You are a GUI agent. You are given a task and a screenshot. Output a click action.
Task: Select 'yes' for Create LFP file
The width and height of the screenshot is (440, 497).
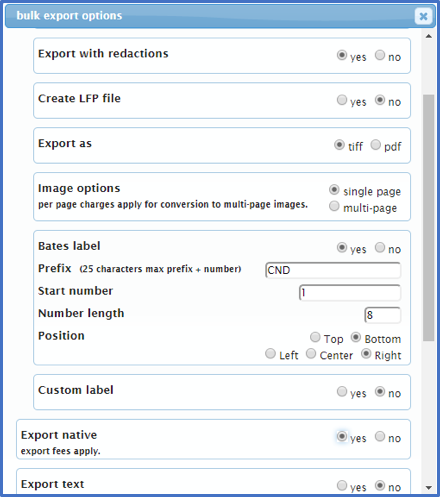[x=342, y=100]
